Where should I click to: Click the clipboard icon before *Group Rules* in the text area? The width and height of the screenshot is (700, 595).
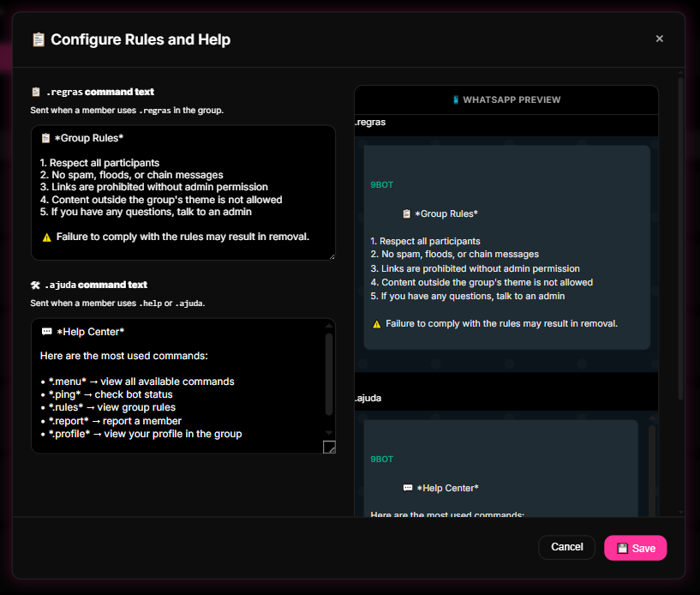pyautogui.click(x=45, y=138)
